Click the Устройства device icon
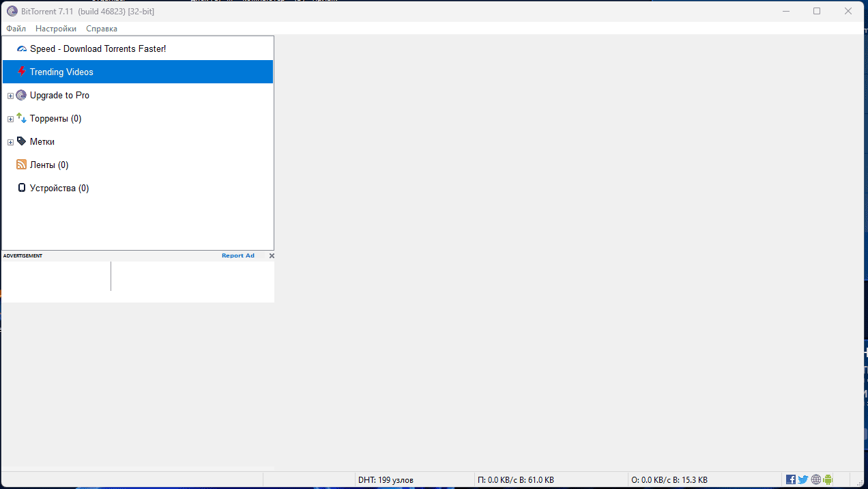 [x=21, y=188]
